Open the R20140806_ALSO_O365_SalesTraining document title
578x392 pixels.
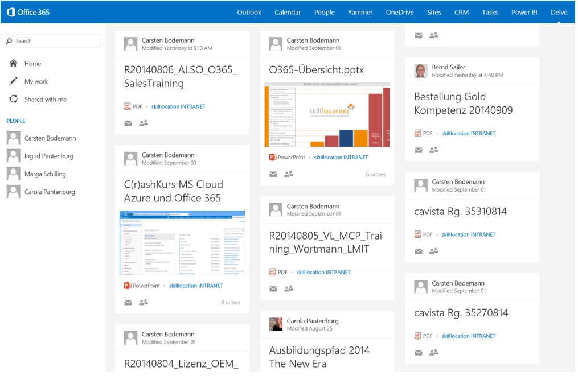pos(181,77)
